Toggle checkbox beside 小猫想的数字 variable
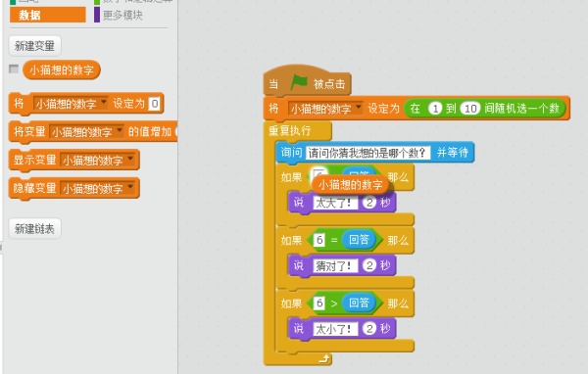 [x=14, y=69]
